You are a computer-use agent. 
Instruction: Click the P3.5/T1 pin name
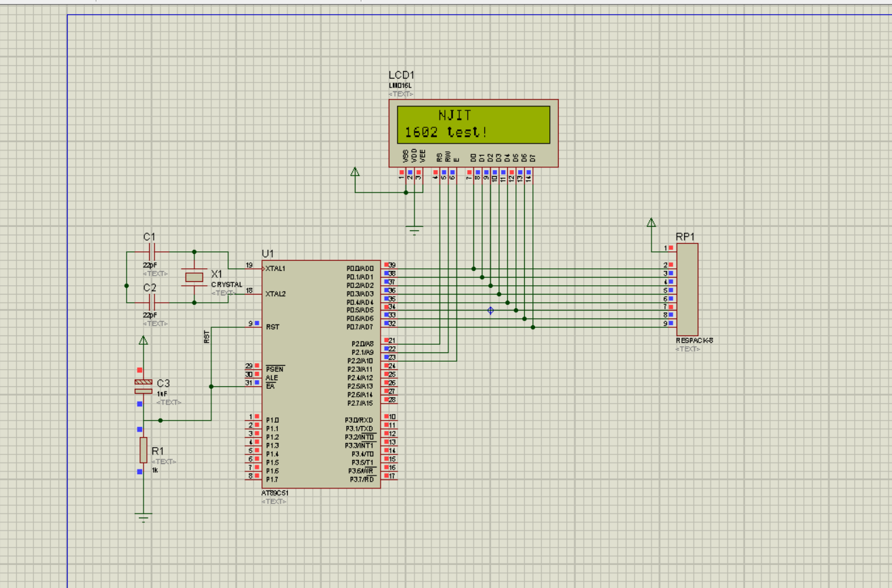[362, 461]
